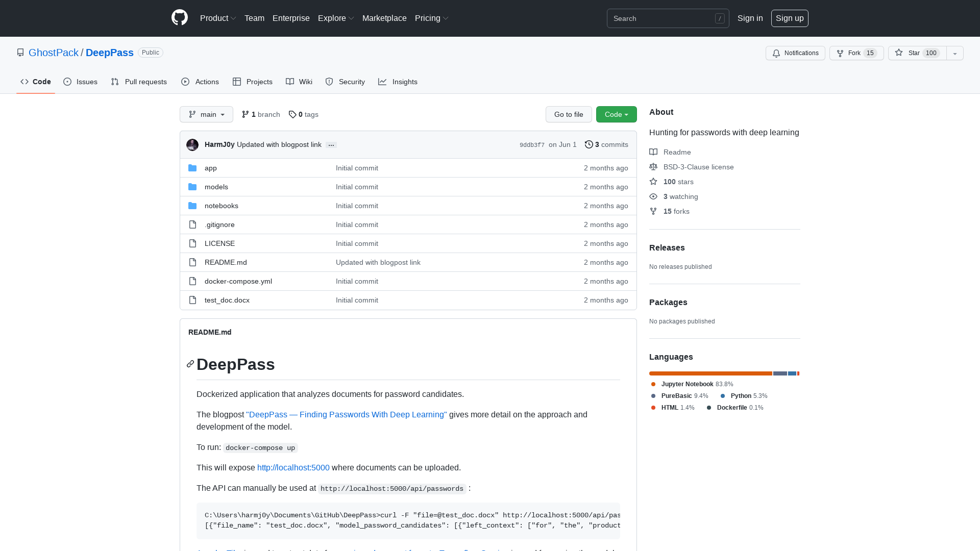Image resolution: width=980 pixels, height=551 pixels.
Task: Open the GhostPack owner link
Action: click(54, 53)
